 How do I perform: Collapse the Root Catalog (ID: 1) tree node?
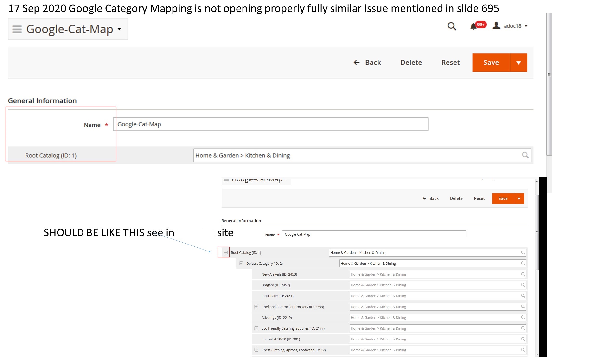[225, 252]
